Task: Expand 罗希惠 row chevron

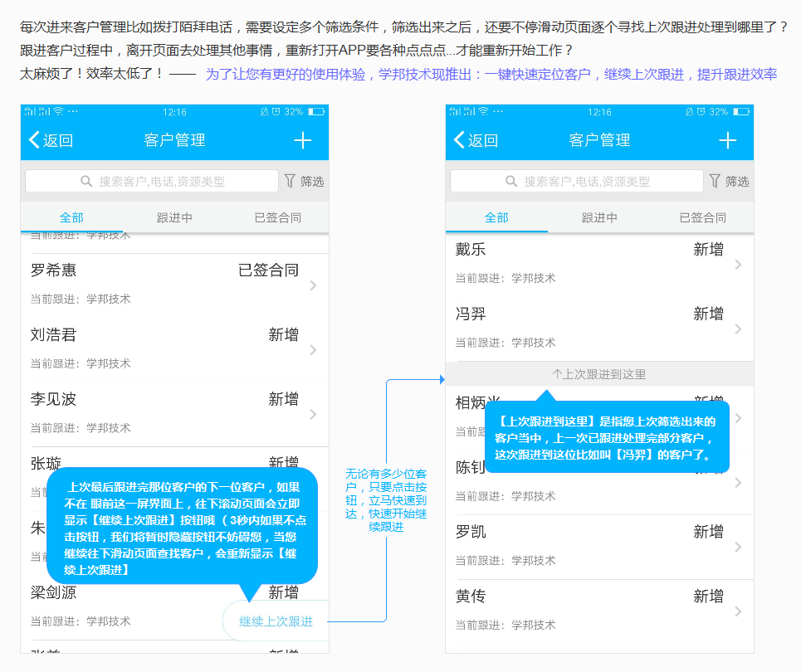Action: 313,285
